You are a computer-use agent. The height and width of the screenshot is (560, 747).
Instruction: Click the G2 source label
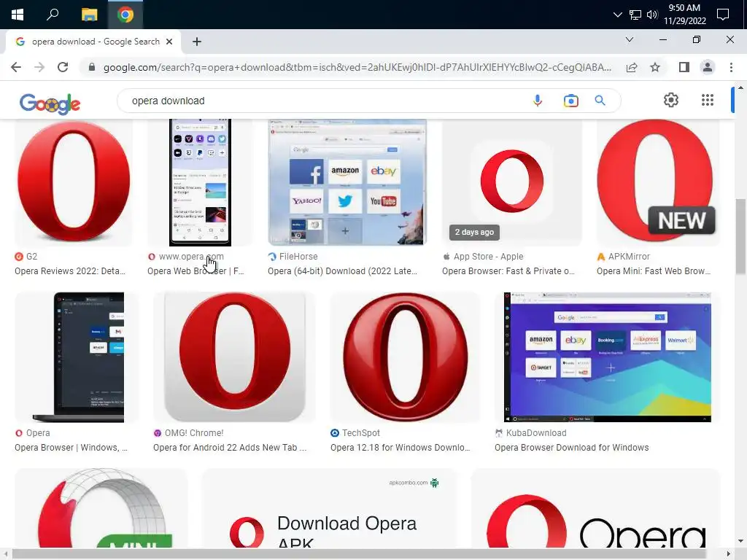31,256
